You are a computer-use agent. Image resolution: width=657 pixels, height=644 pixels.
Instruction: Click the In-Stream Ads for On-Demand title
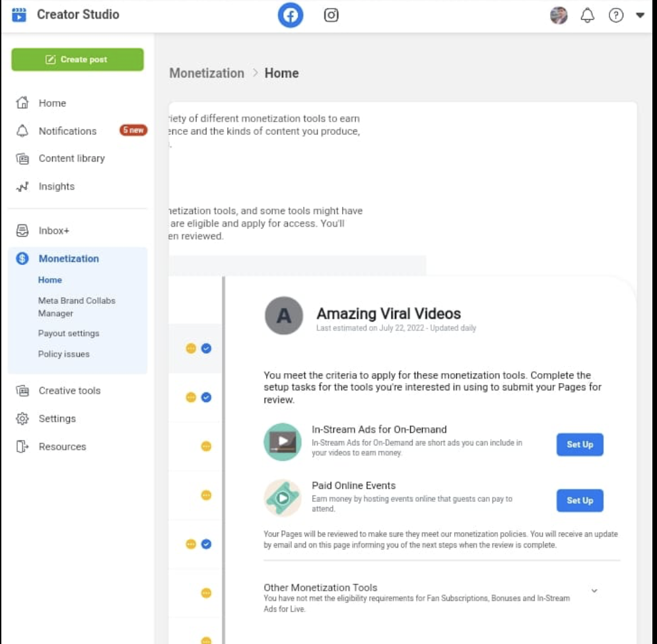coord(379,429)
